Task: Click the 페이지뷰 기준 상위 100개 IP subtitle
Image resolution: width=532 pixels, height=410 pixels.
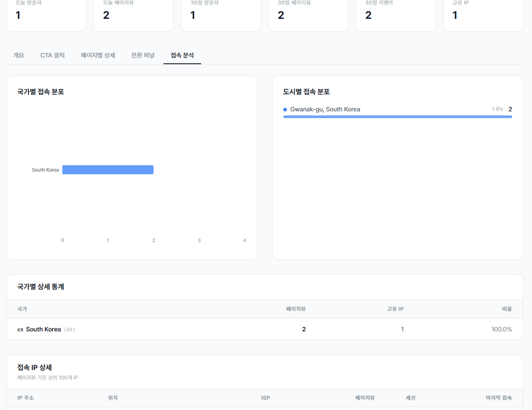Action: (x=48, y=377)
